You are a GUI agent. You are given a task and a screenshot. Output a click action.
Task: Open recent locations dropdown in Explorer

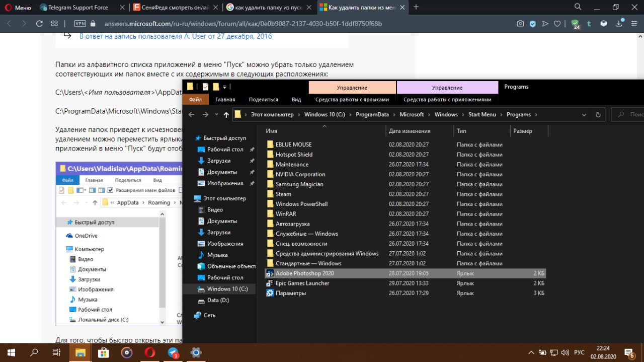coord(216,114)
